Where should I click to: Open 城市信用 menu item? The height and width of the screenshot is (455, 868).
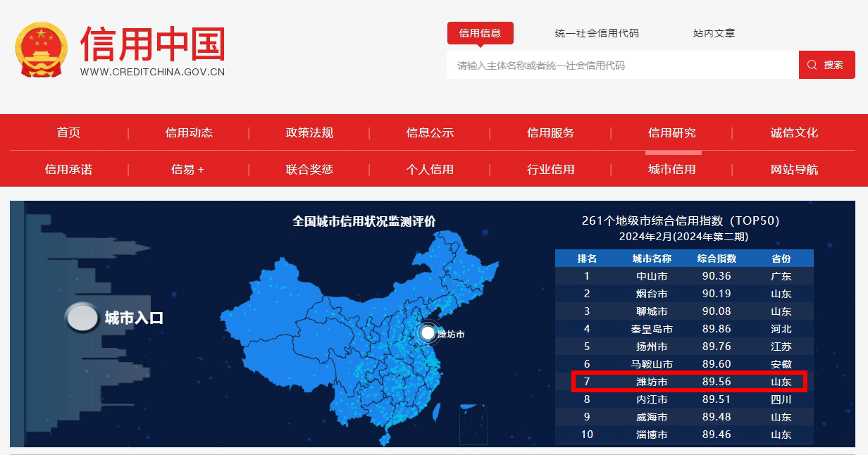[x=672, y=169]
